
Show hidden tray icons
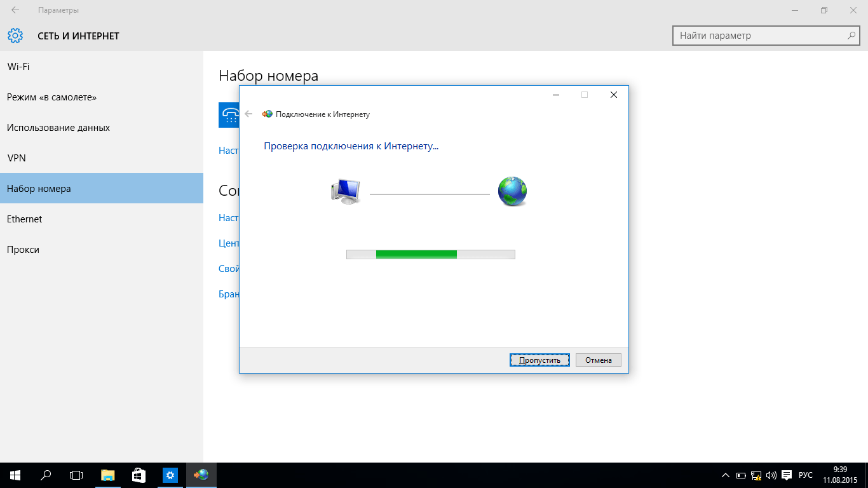[x=726, y=475]
